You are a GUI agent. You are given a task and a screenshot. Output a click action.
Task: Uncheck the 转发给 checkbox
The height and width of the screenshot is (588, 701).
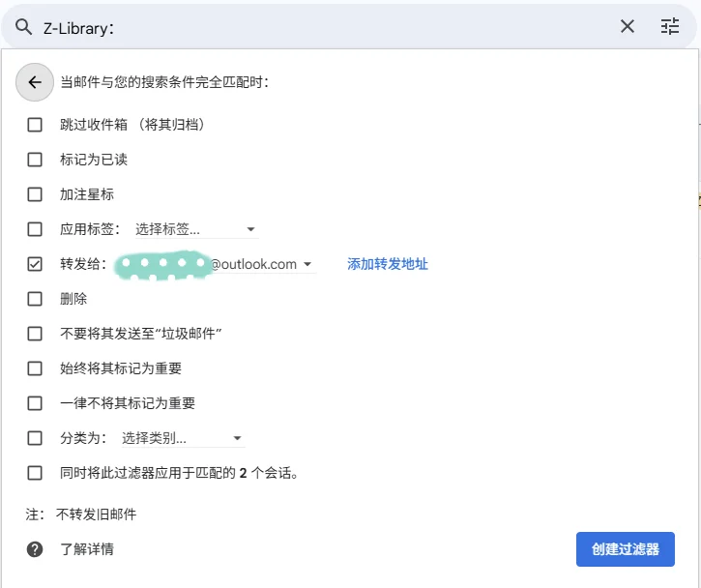pos(35,264)
